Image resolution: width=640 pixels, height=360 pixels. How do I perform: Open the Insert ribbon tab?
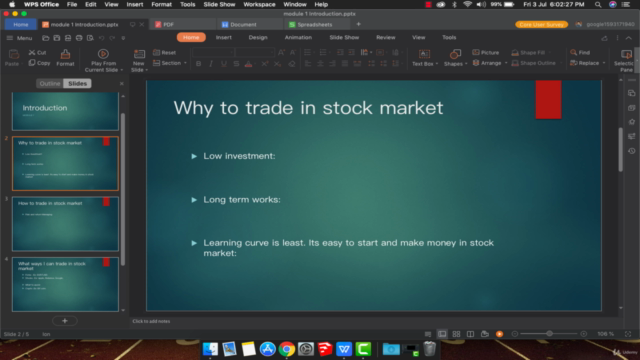coord(224,37)
